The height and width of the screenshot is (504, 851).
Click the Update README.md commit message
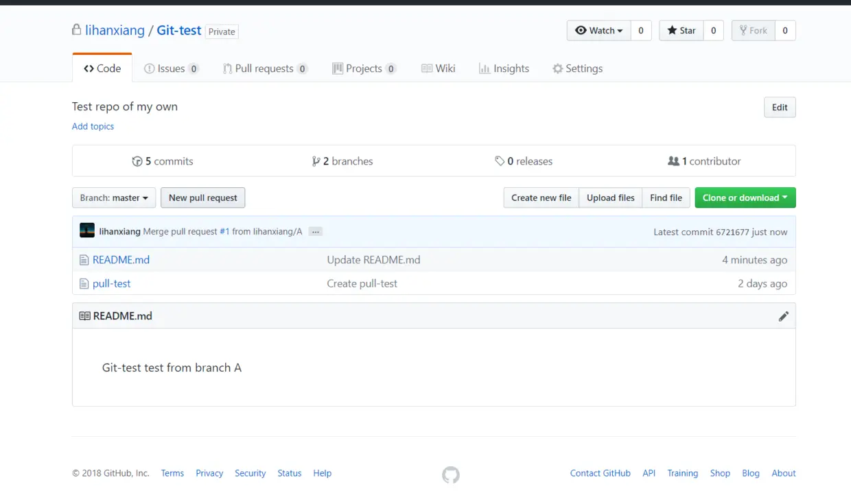(373, 260)
